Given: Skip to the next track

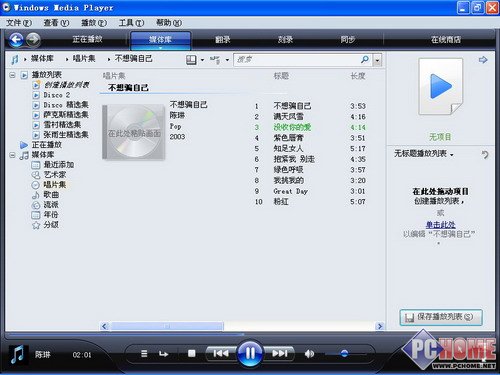Looking at the screenshot, I should point(279,353).
